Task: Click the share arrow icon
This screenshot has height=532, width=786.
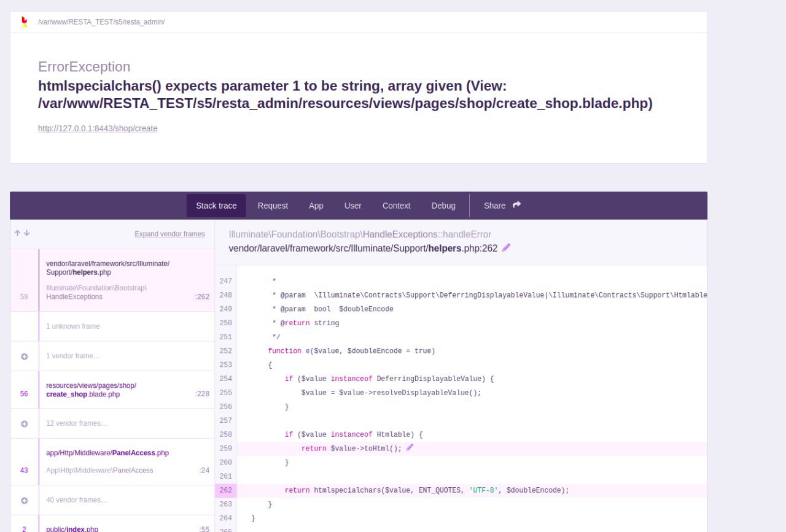Action: 516,205
